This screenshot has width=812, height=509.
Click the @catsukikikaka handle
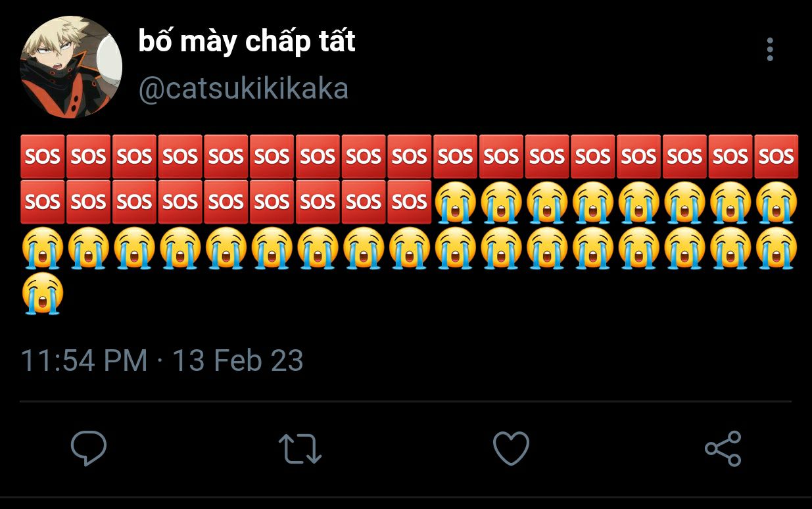(243, 89)
